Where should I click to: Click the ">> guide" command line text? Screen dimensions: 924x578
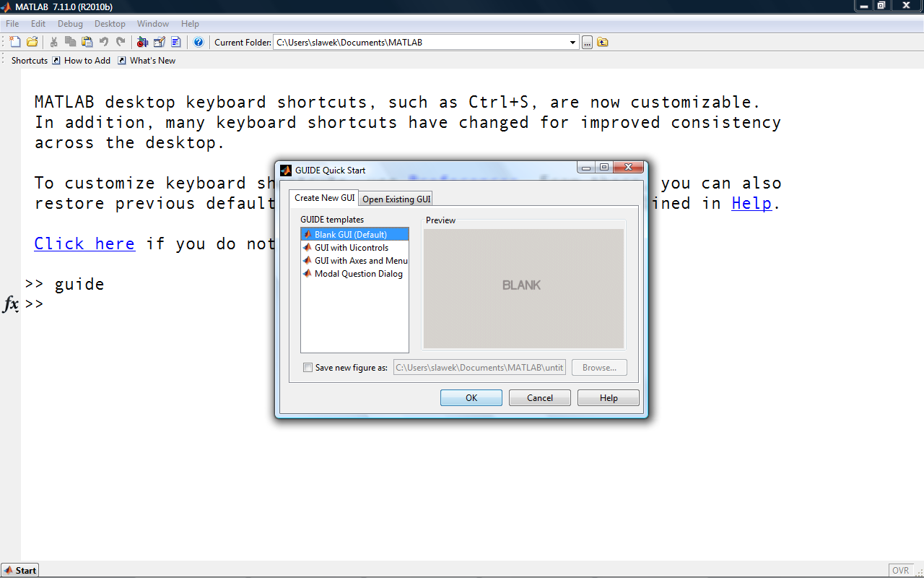tap(64, 285)
